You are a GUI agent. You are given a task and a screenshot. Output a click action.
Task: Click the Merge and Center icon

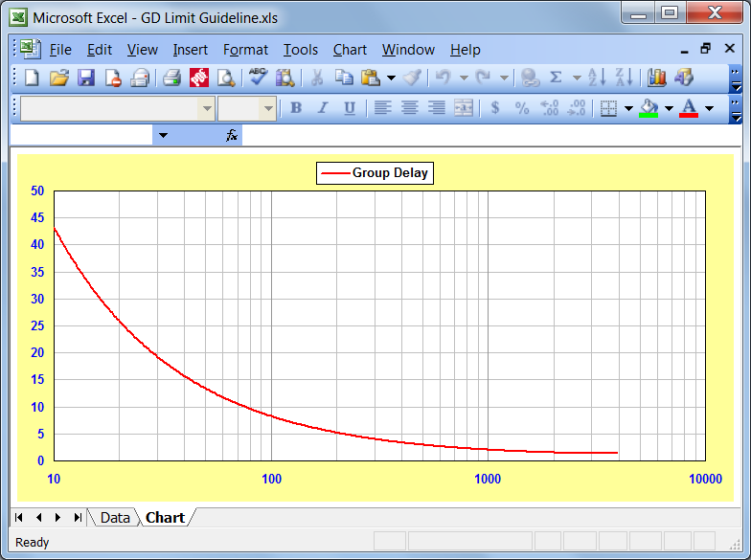[x=464, y=108]
